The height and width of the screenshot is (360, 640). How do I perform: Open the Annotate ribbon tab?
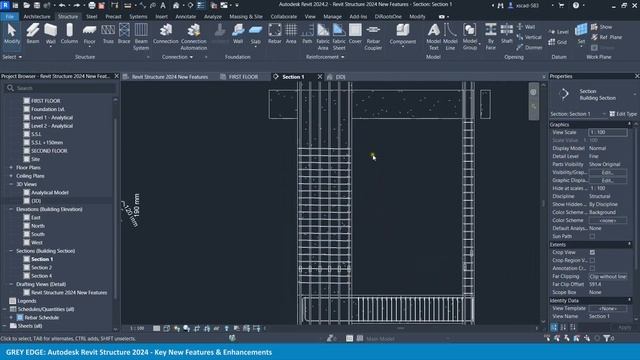click(186, 17)
